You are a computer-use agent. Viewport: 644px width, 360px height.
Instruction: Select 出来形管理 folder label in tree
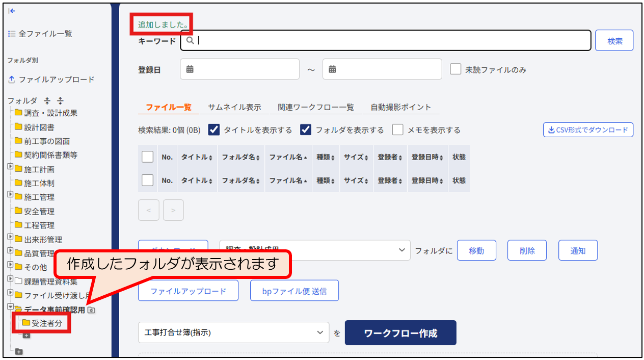pyautogui.click(x=43, y=240)
